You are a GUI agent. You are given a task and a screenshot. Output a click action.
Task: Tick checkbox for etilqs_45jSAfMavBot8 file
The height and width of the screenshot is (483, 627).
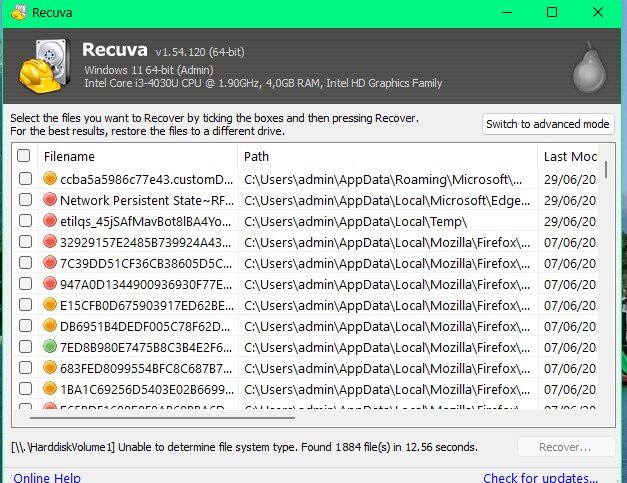26,220
